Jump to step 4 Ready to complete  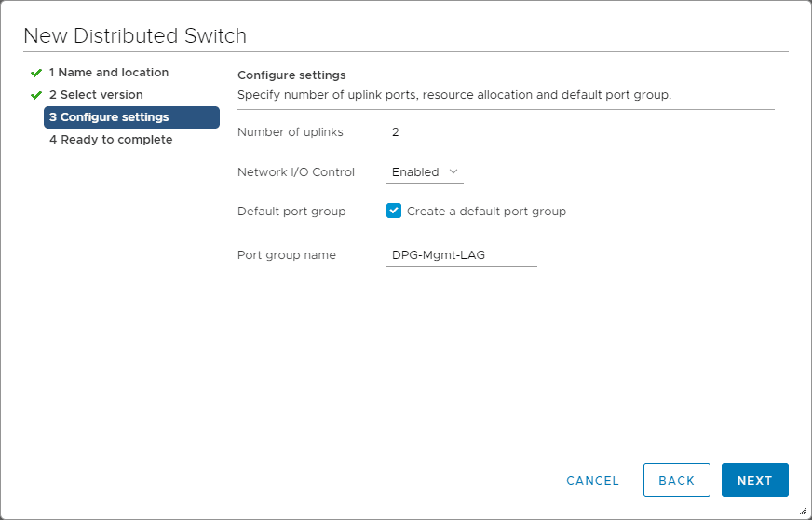click(111, 140)
